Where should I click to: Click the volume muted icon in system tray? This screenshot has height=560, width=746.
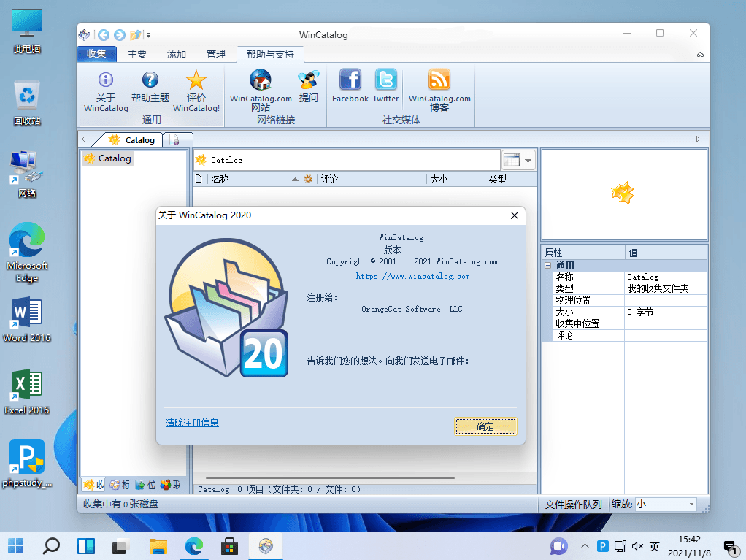click(x=637, y=546)
